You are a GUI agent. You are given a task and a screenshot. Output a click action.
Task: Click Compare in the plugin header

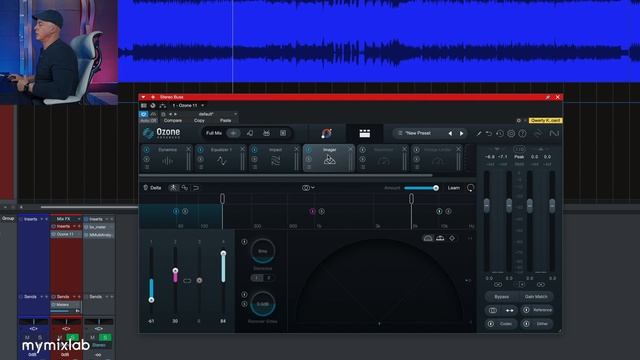tap(173, 121)
